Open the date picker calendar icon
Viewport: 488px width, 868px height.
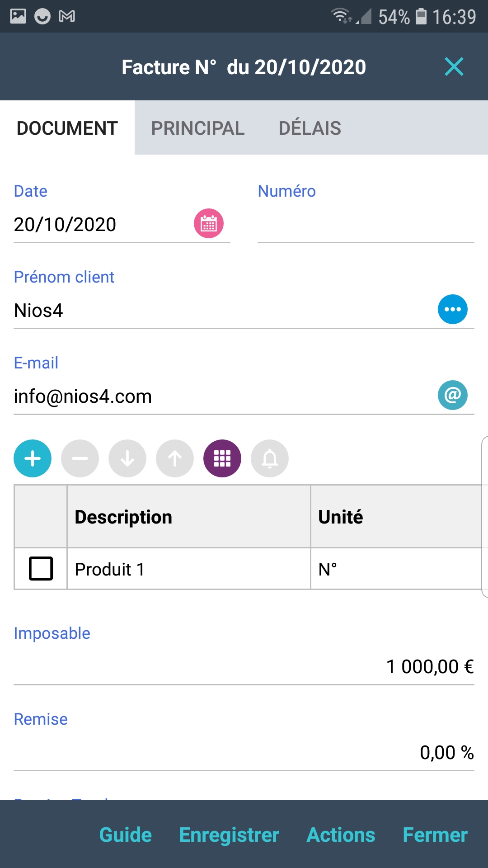[209, 223]
